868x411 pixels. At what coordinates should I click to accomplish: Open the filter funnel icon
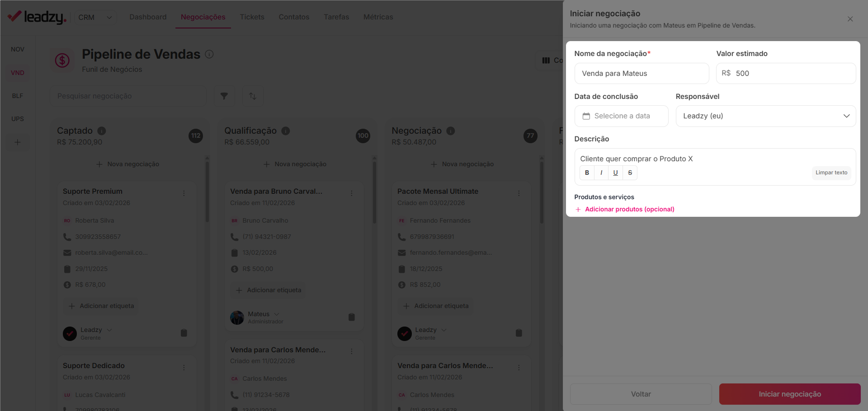(224, 96)
